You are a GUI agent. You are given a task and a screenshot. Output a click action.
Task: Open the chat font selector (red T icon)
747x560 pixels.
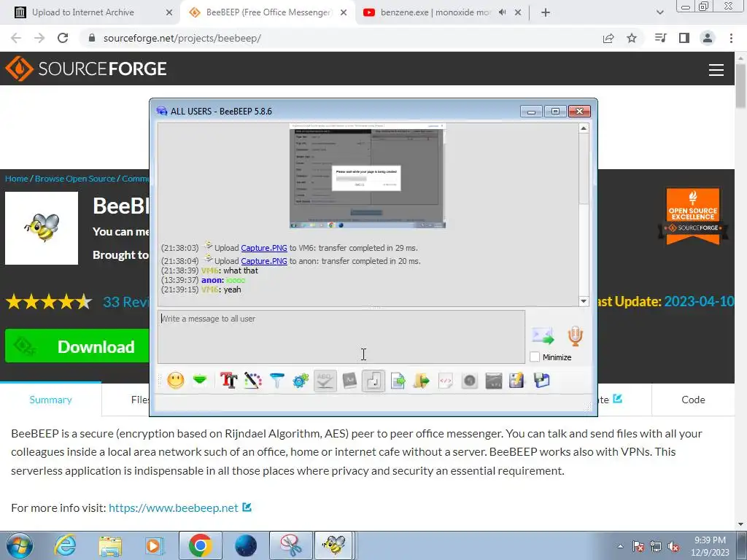coord(228,381)
